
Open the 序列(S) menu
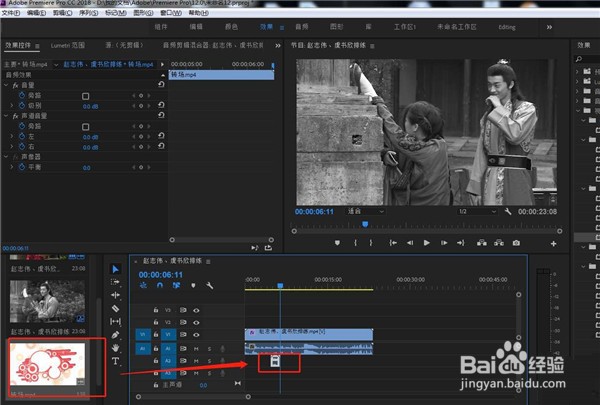88,13
